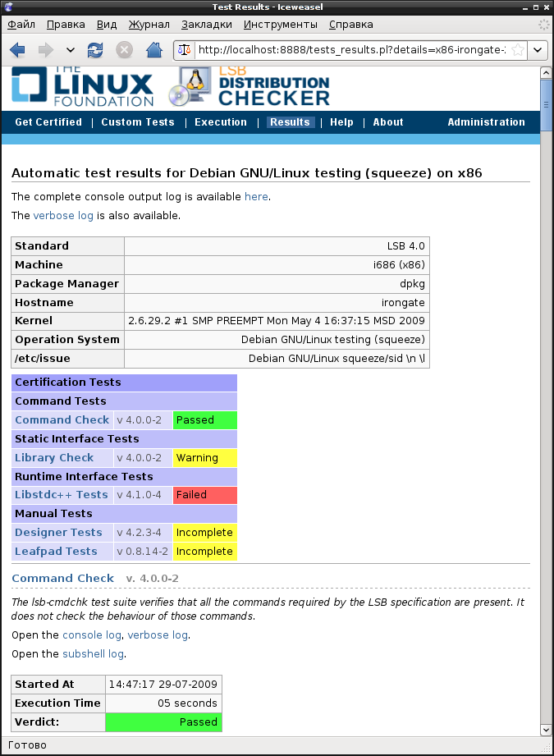554x756 pixels.
Task: Click the '05 seconds' execution time value
Action: click(x=188, y=703)
